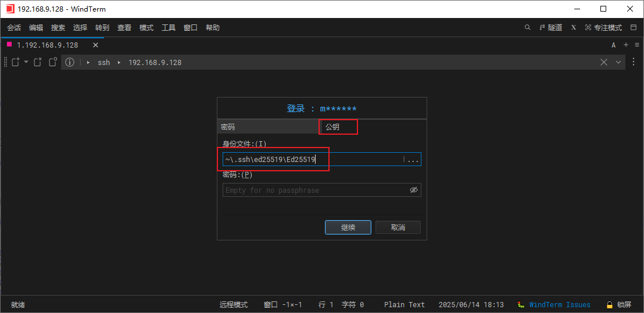Viewport: 644px width, 313px height.
Task: Enable 专注模式 focus mode
Action: click(603, 27)
